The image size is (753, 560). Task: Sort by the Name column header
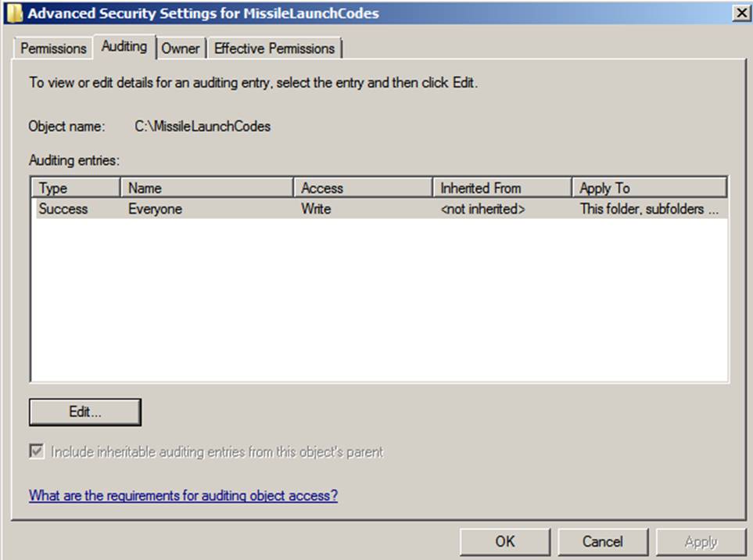[206, 188]
